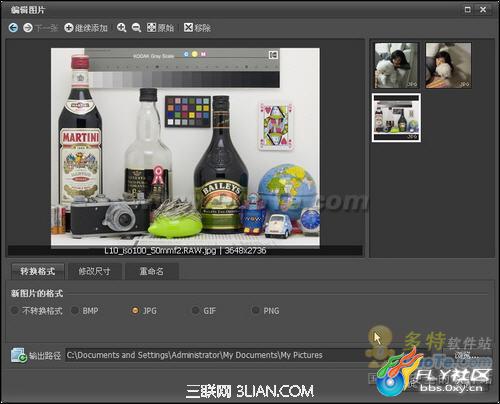Show the picture at original size (原始)
Screen dimensions: 500x404
click(x=160, y=28)
